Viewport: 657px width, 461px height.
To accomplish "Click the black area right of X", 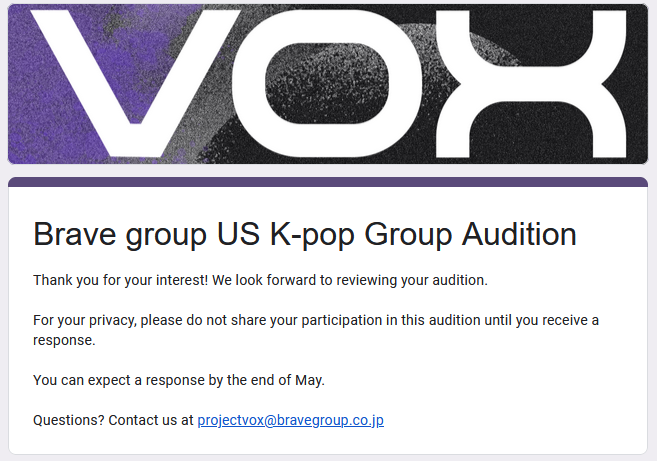I will 637,84.
